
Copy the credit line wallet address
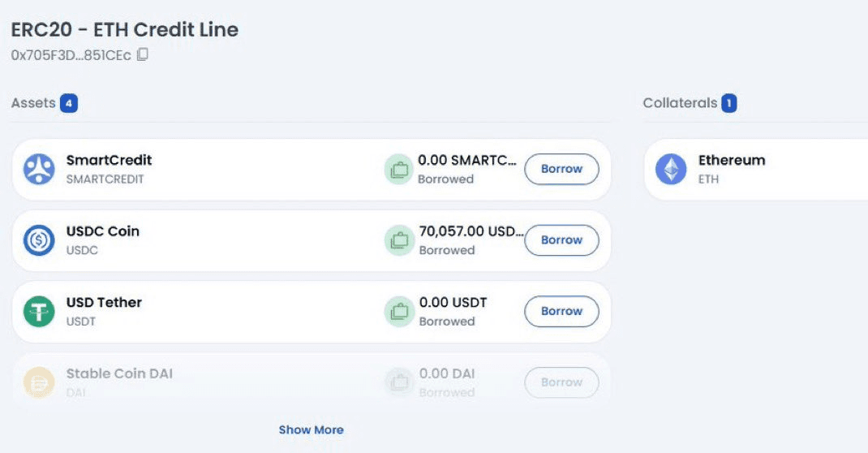pyautogui.click(x=143, y=55)
